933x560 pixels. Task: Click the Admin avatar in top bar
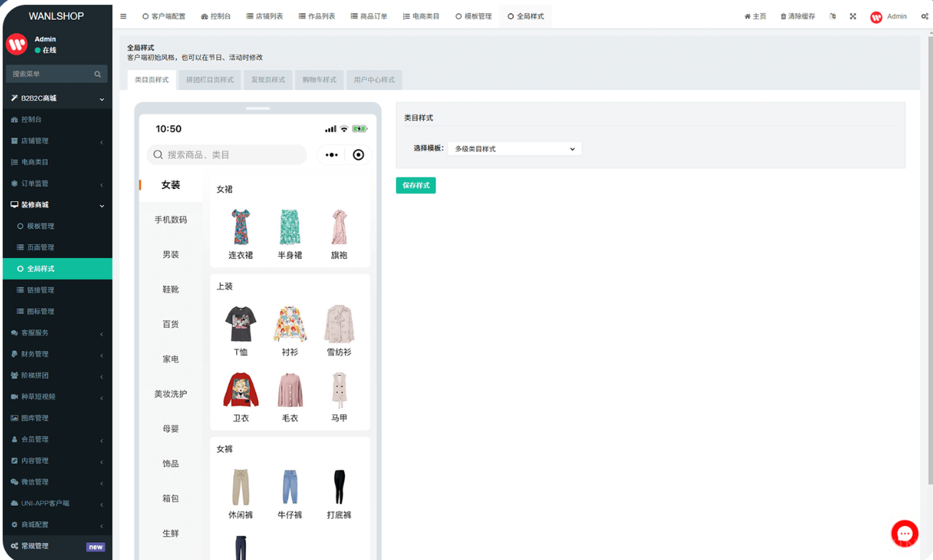876,16
